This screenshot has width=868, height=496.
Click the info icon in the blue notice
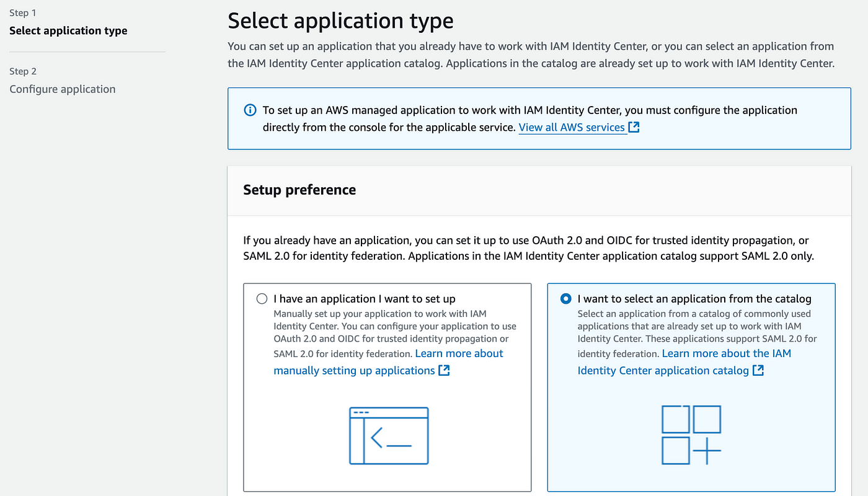pyautogui.click(x=250, y=110)
